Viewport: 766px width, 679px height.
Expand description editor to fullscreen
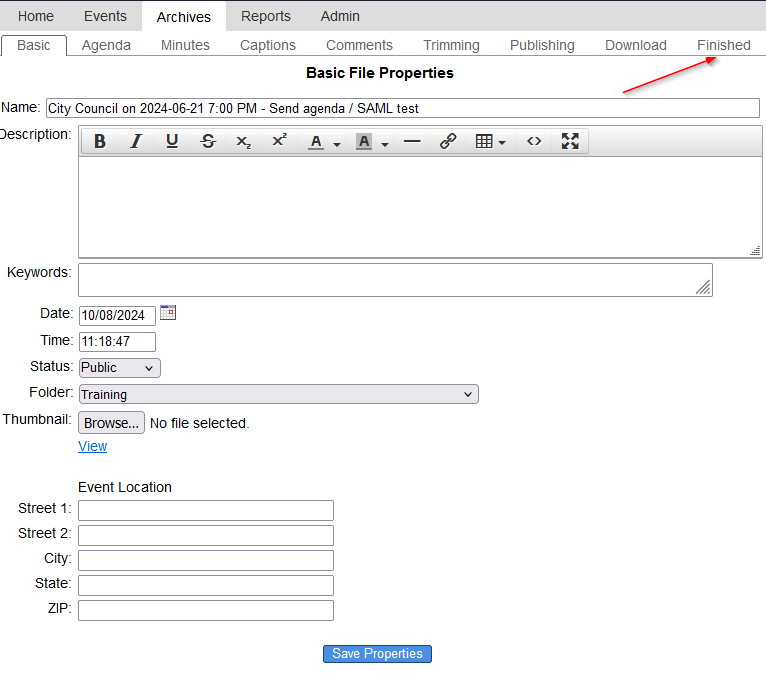click(x=570, y=142)
